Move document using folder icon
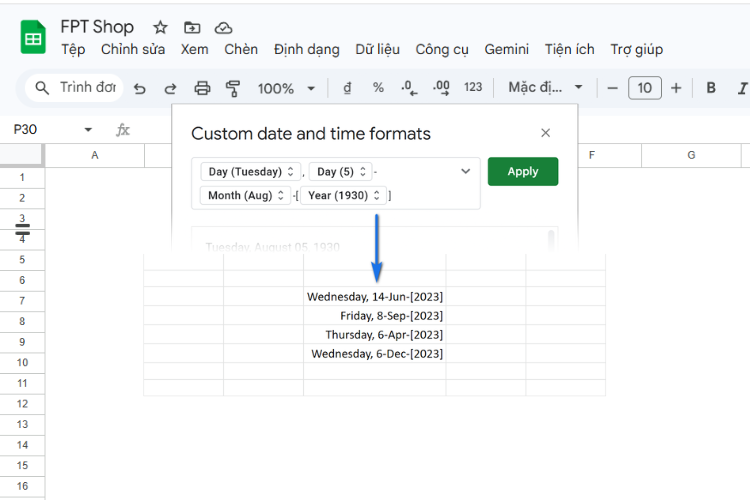The width and height of the screenshot is (750, 500). 192,28
